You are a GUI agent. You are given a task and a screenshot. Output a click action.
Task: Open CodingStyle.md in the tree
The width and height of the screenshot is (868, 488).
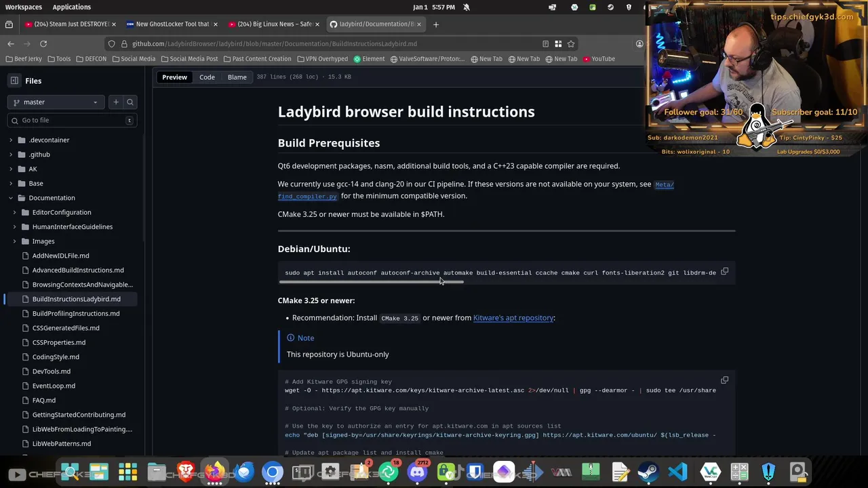56,357
